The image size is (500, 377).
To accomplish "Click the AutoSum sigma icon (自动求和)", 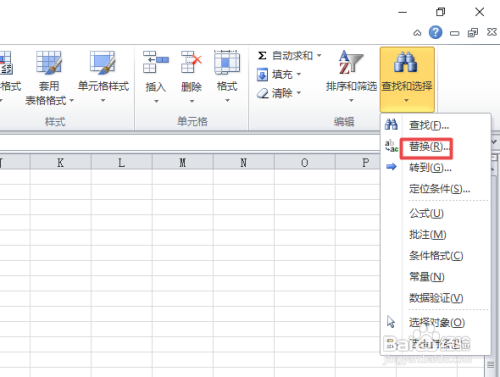I will pos(262,55).
